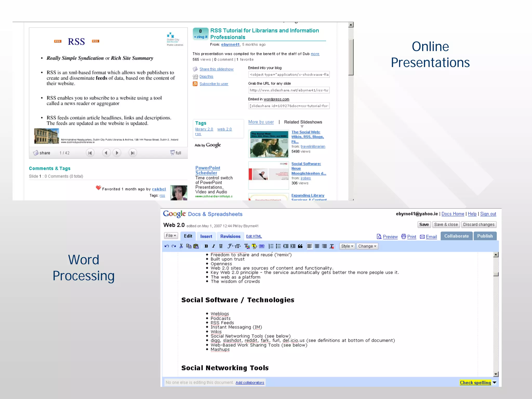Switch to the Insert tab
This screenshot has height=399, width=532.
[x=206, y=236]
